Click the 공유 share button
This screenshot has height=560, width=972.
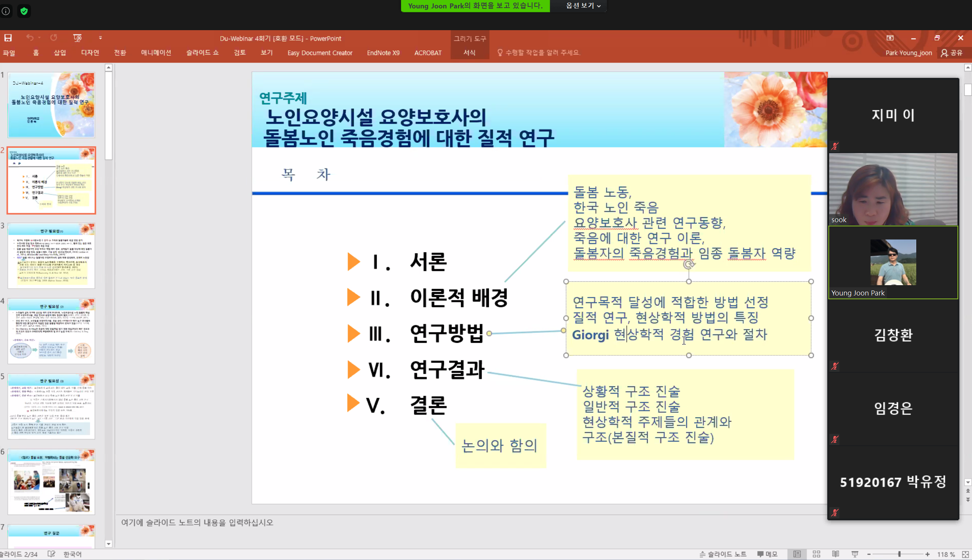[951, 53]
